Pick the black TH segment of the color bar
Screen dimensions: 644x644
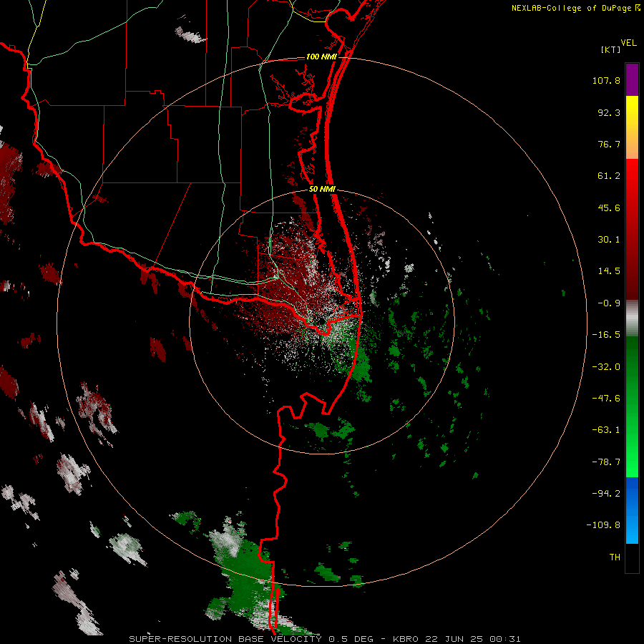coord(632,557)
